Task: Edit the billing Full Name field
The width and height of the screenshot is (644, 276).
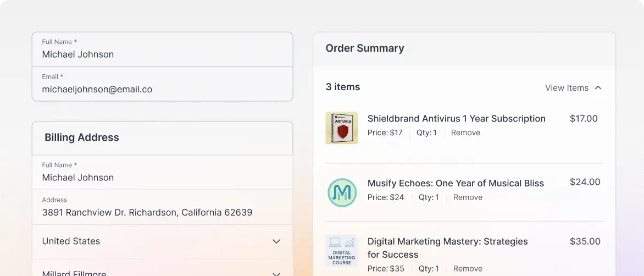Action: pos(163,173)
